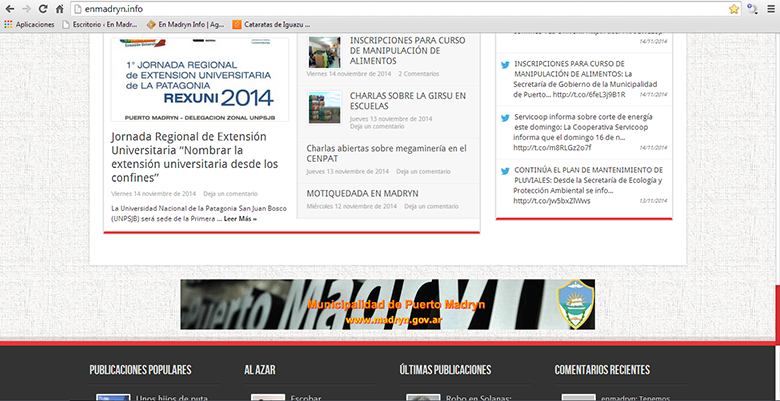
Task: Open article Charlas sobre la GIRSU en escuelas
Action: (x=408, y=101)
